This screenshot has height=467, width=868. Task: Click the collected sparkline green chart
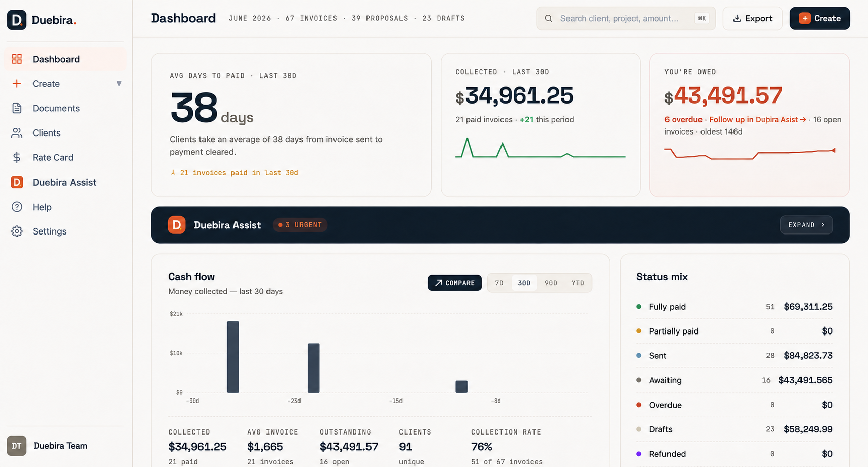[x=541, y=148]
